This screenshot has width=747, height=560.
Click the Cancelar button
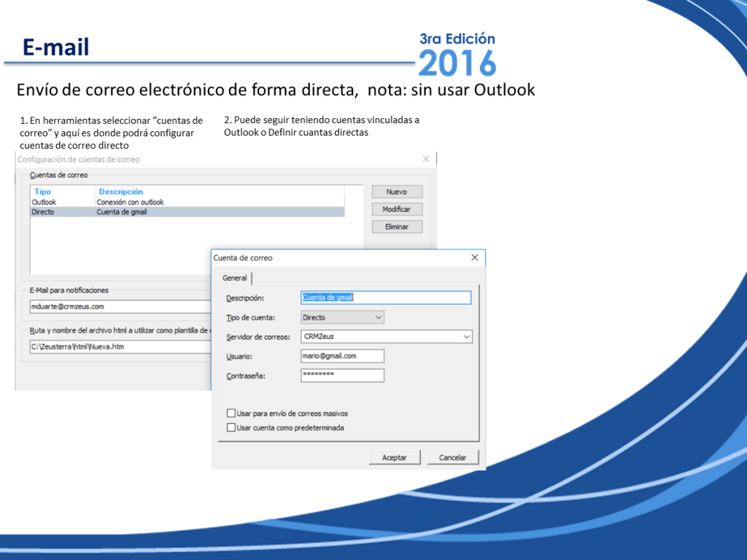tap(452, 457)
